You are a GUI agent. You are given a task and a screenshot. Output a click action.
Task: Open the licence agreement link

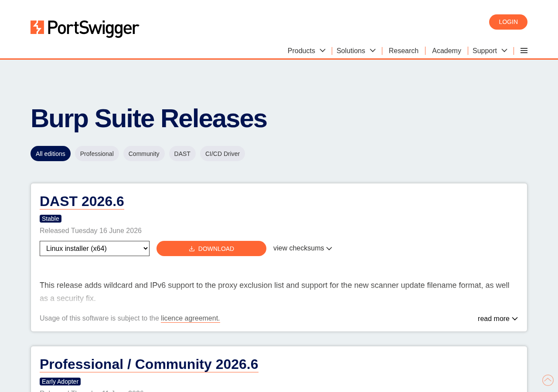(191, 318)
